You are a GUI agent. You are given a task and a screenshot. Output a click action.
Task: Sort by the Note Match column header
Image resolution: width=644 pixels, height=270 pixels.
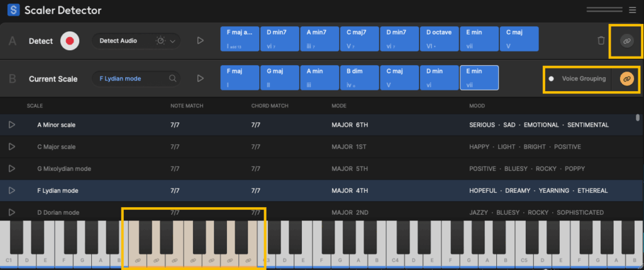point(186,106)
